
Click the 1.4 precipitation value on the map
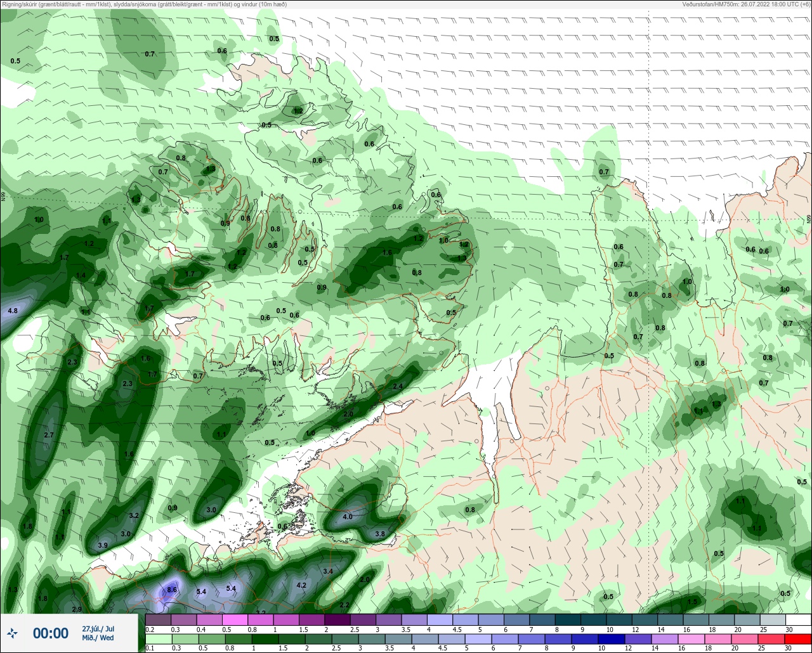coord(81,275)
